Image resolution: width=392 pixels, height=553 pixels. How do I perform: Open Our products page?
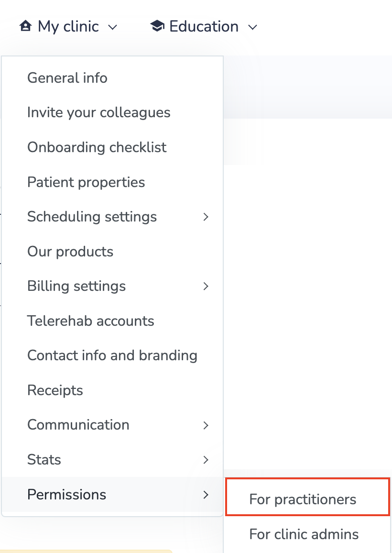tap(70, 252)
